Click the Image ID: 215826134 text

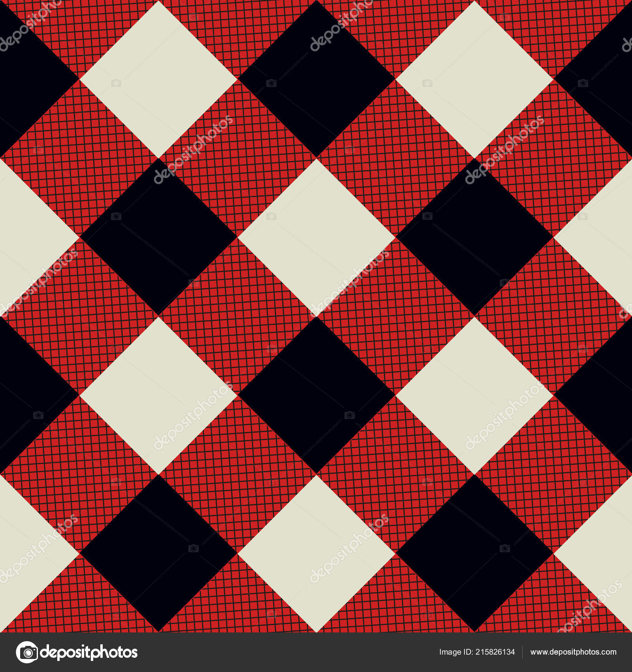[x=477, y=652]
